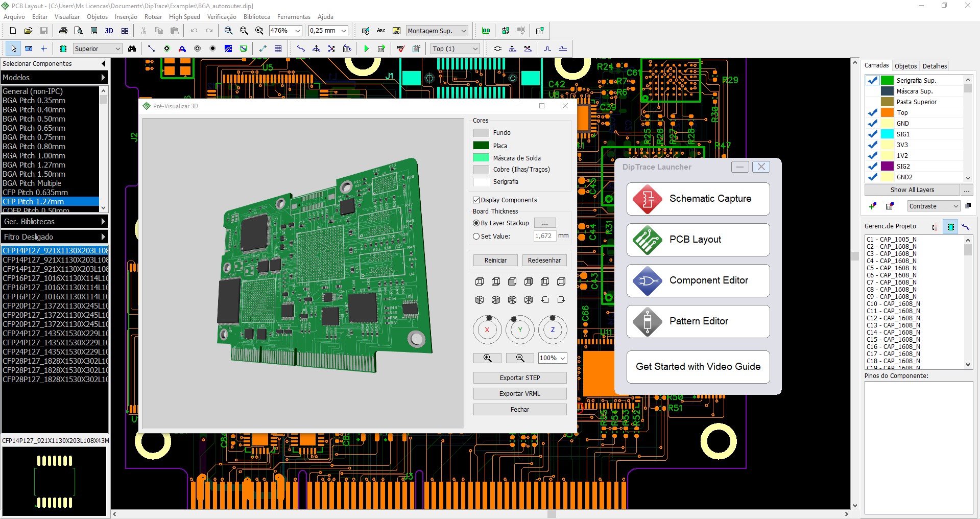Open the Verificação menu
The height and width of the screenshot is (519, 980).
point(222,17)
